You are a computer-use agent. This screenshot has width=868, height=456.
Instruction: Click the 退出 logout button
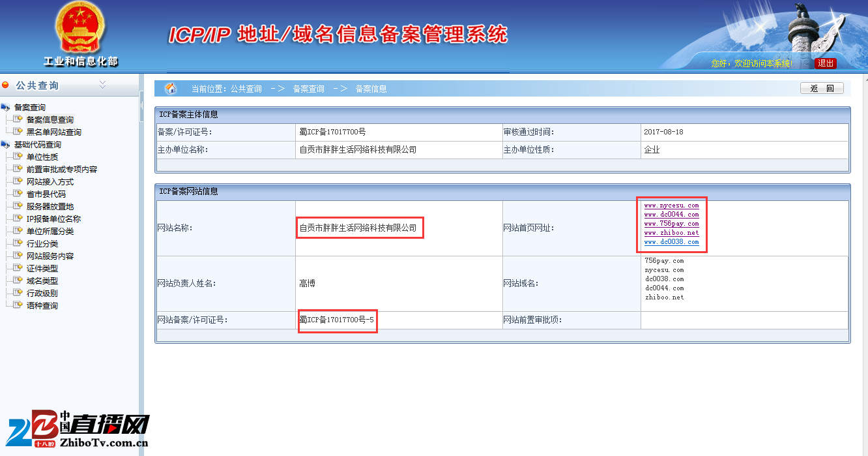825,63
